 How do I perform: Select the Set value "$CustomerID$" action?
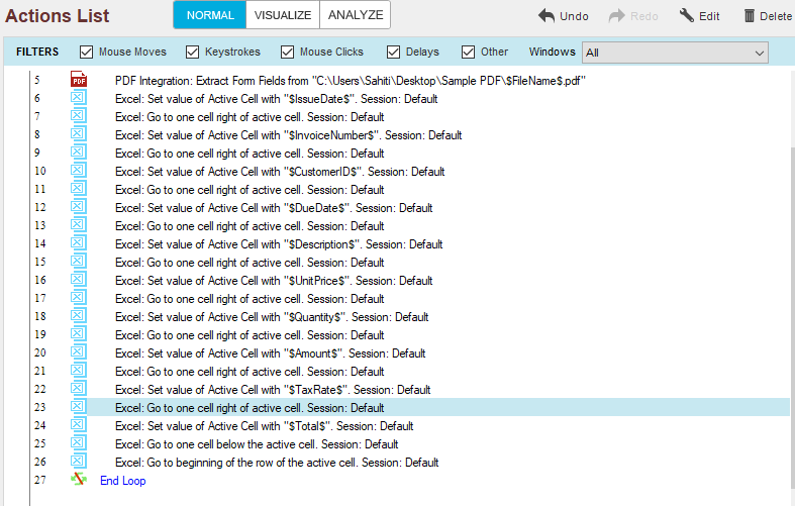pyautogui.click(x=280, y=172)
